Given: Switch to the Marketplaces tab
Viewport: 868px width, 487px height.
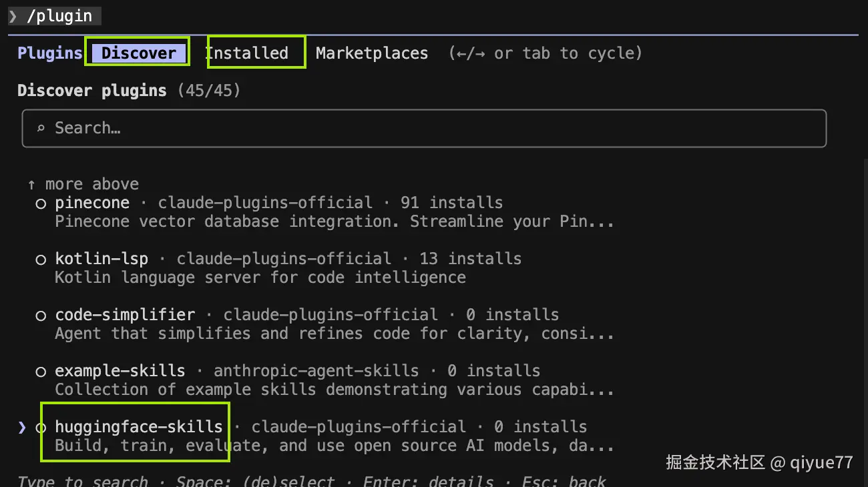Looking at the screenshot, I should 371,53.
